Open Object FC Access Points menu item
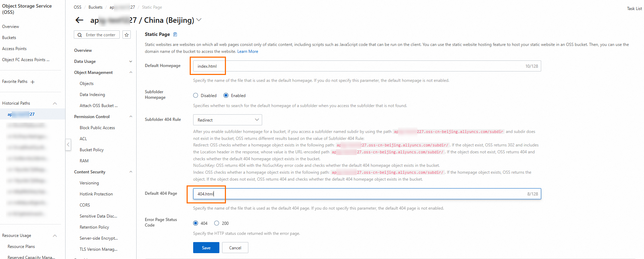The width and height of the screenshot is (644, 259). tap(26, 60)
